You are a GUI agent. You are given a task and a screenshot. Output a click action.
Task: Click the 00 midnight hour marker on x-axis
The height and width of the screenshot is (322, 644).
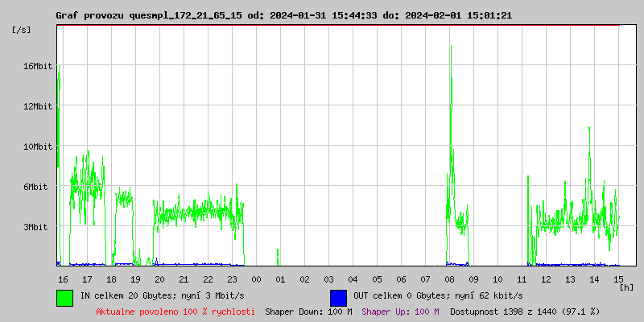coord(256,279)
